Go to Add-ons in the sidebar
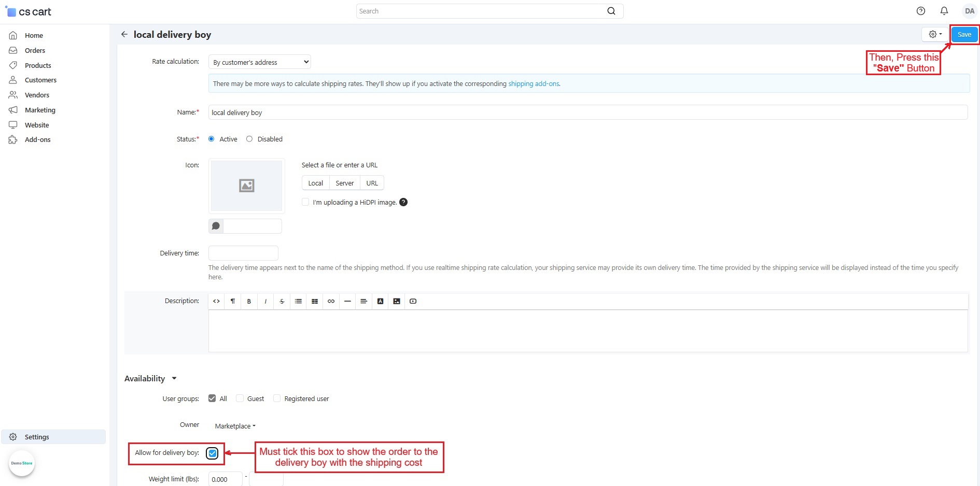 (x=37, y=139)
